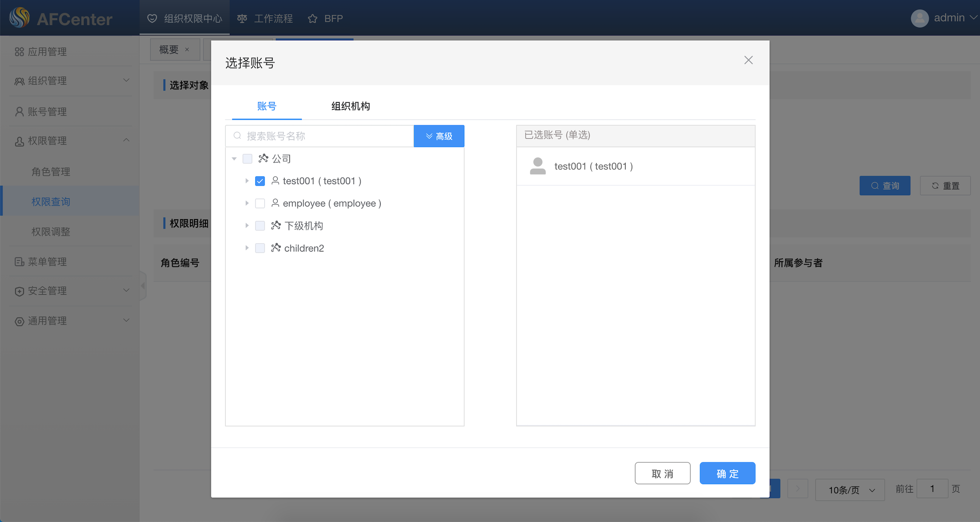
Task: Select the BFP module icon
Action: 312,18
